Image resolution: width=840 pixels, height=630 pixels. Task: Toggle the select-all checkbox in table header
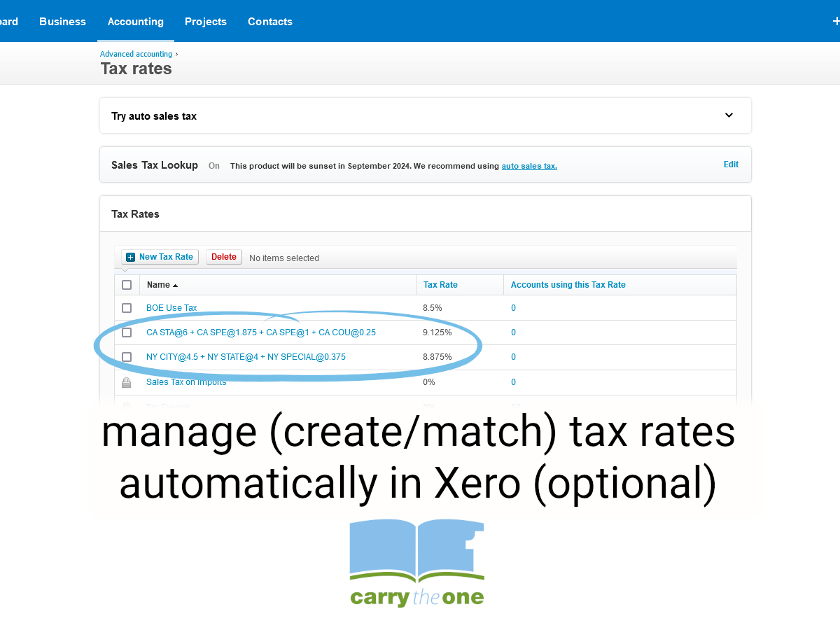tap(127, 285)
